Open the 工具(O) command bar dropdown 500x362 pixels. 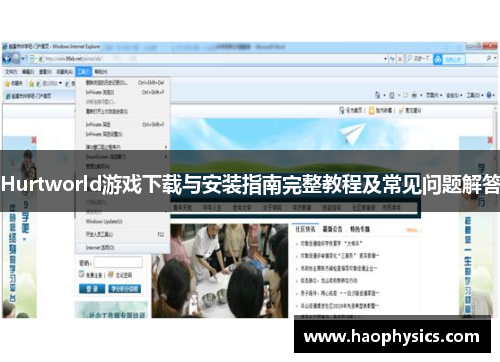475,95
